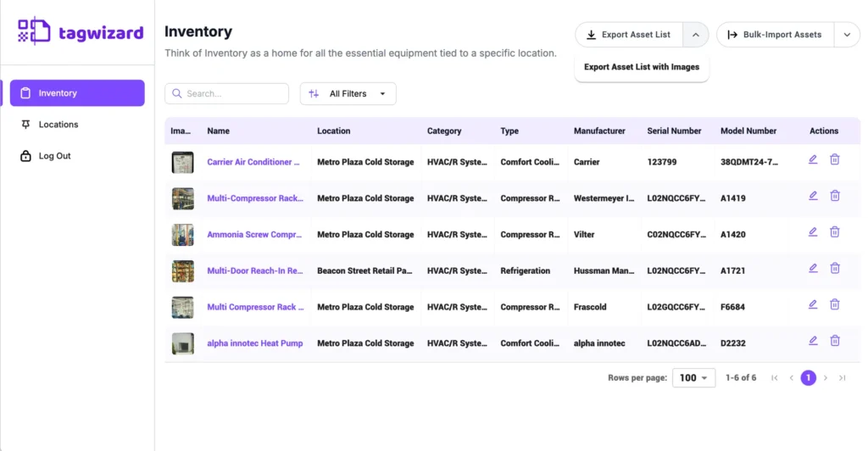
Task: Delete the Multi-Compressor Rack Westermeyer asset
Action: coord(835,196)
